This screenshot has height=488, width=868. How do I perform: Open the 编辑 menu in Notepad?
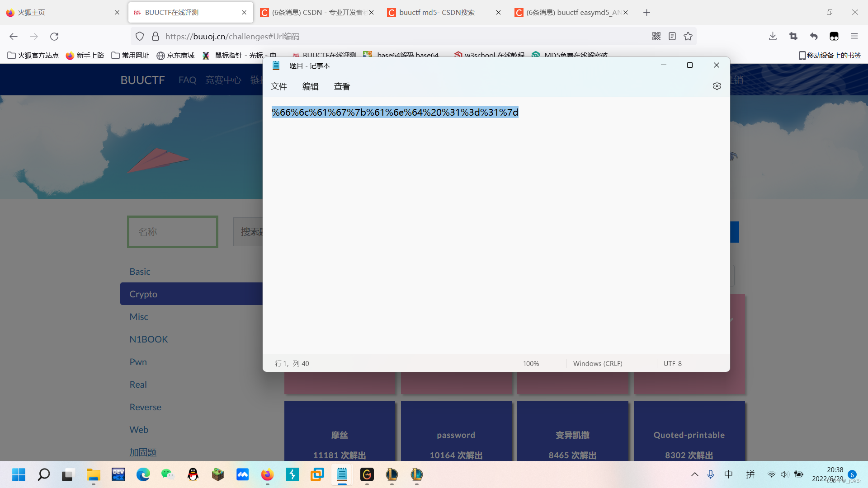310,86
